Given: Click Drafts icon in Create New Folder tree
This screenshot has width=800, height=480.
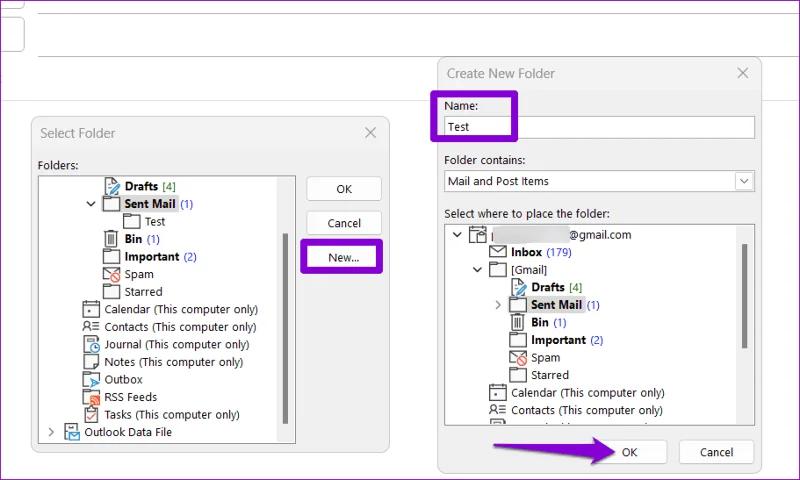Looking at the screenshot, I should coord(518,287).
